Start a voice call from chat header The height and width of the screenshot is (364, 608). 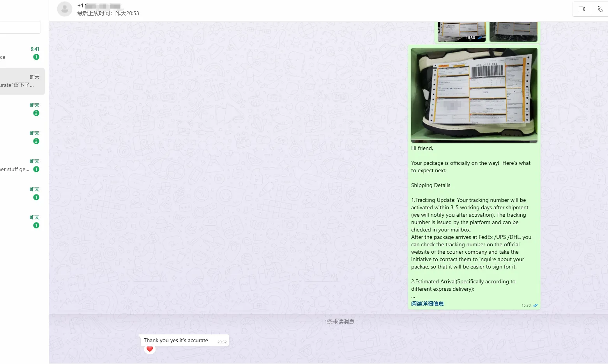pos(600,9)
